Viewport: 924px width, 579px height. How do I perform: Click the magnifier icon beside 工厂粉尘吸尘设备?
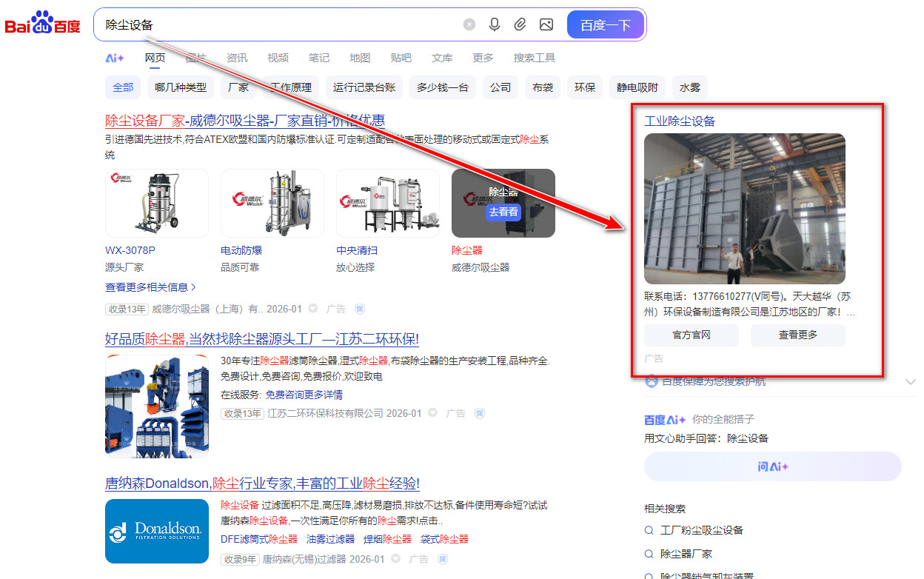tap(649, 530)
